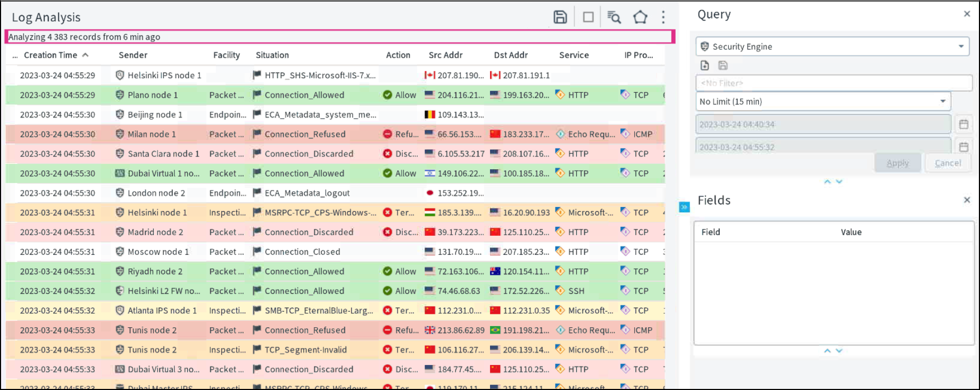This screenshot has width=980, height=390.
Task: Click destination address 16.20.90.193
Action: click(x=526, y=212)
